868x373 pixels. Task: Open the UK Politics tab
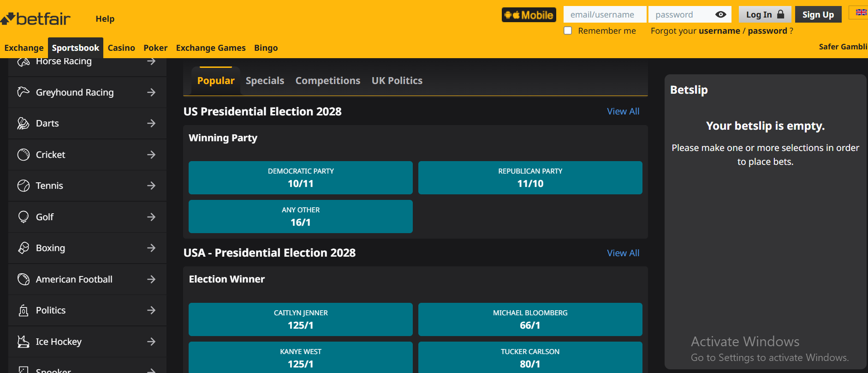pos(397,81)
